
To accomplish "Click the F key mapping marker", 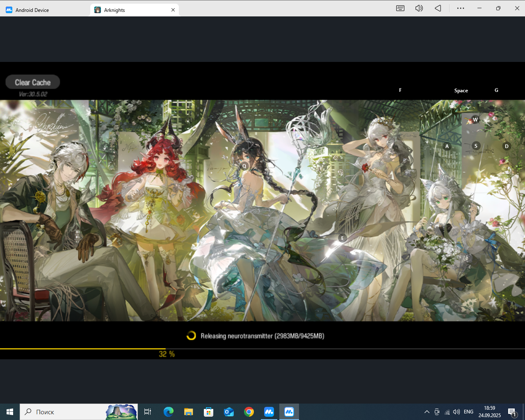I will coord(400,90).
